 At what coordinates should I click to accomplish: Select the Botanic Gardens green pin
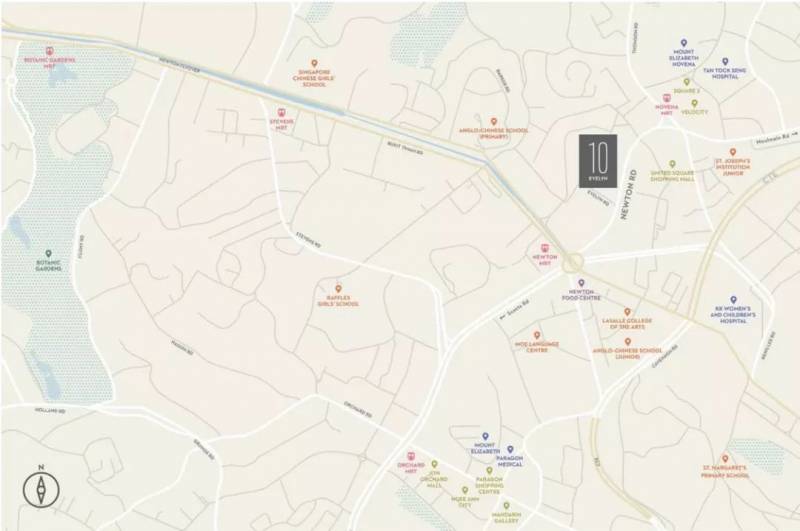click(48, 254)
